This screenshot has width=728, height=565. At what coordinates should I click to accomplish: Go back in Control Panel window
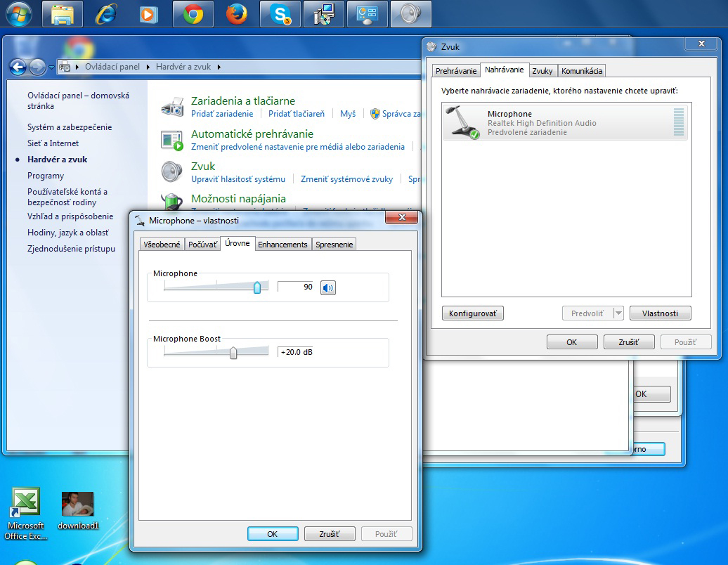18,67
